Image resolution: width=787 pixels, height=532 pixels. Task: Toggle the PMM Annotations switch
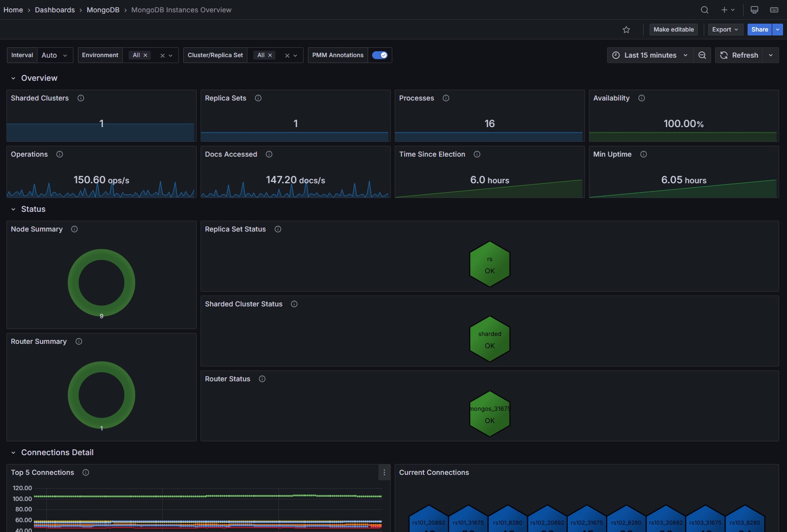(x=379, y=55)
